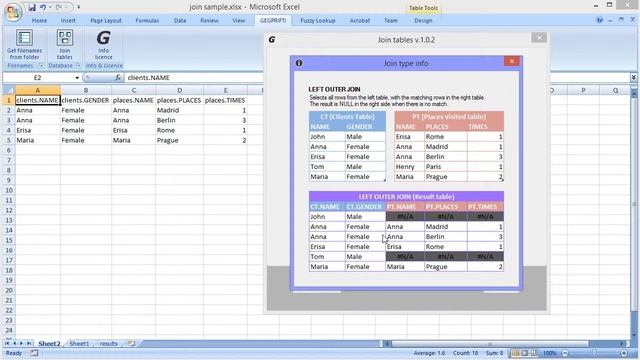Run Get filenames from folder tool
Viewport: 640px width, 360px height.
click(24, 44)
